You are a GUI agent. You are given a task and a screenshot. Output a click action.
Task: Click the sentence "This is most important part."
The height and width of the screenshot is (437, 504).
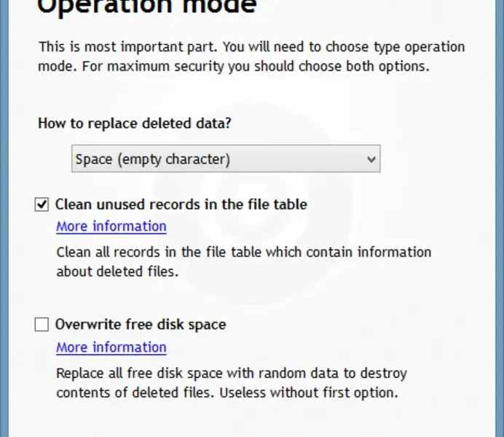click(x=127, y=47)
